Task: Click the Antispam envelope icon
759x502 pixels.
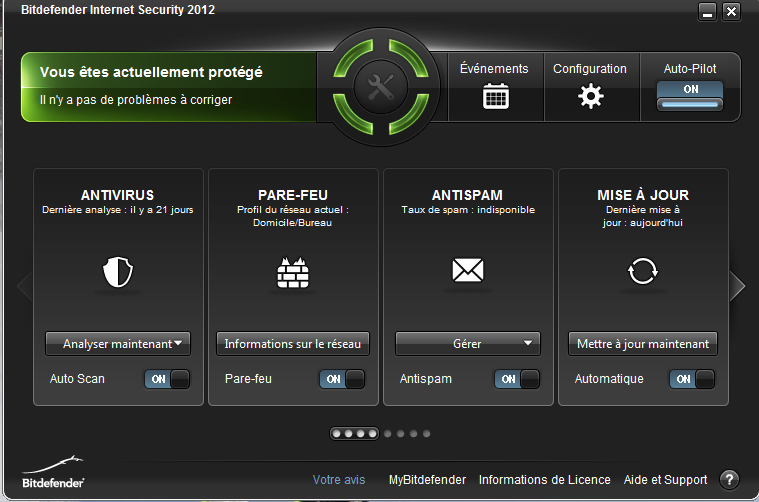Action: pyautogui.click(x=468, y=270)
